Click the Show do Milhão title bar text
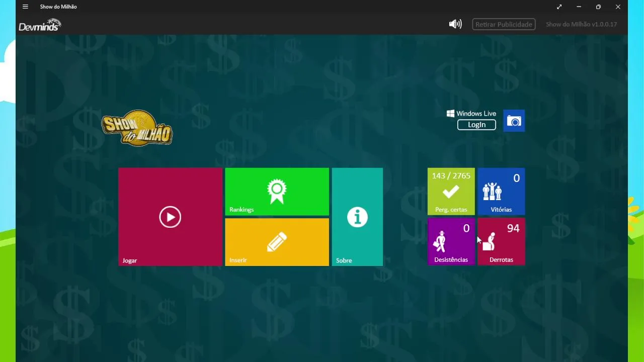 click(58, 7)
